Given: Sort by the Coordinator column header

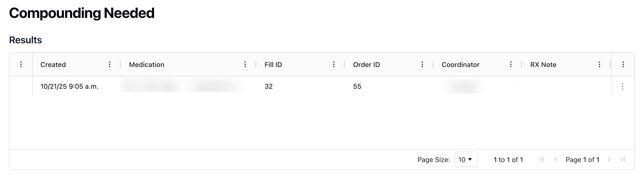Looking at the screenshot, I should [461, 65].
